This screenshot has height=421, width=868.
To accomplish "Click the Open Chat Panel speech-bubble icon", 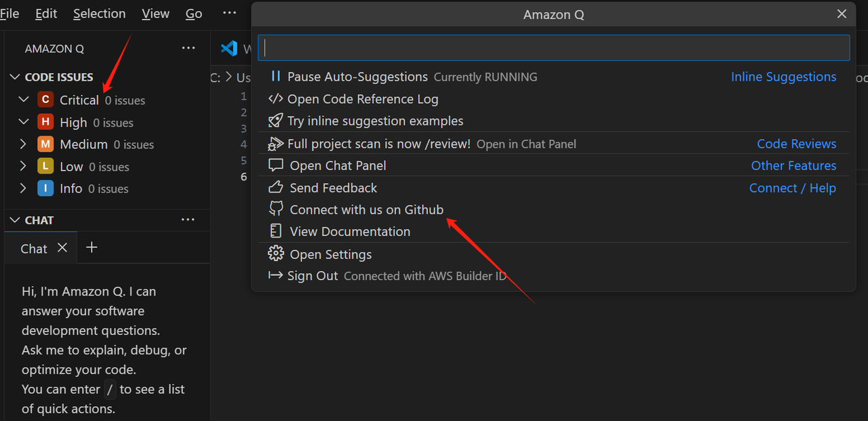I will (275, 165).
